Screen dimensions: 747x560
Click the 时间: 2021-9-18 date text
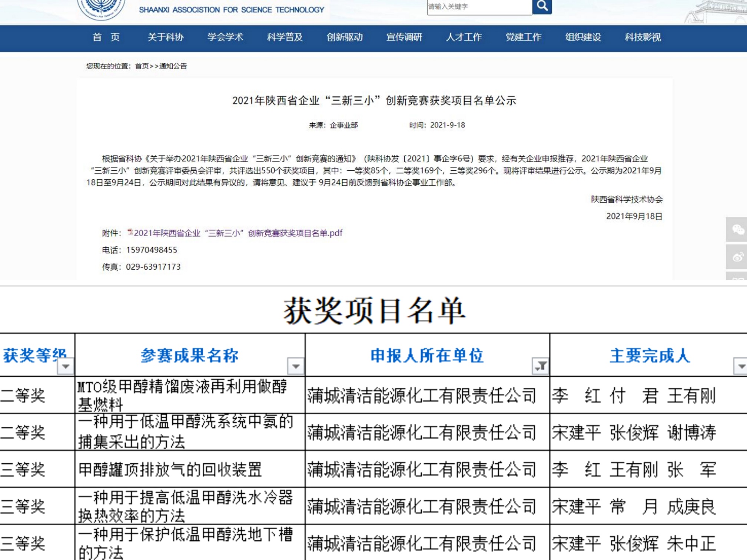pos(437,125)
